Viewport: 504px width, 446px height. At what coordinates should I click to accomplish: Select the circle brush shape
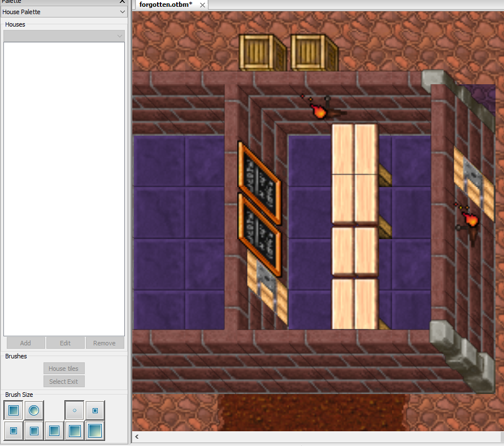(34, 410)
